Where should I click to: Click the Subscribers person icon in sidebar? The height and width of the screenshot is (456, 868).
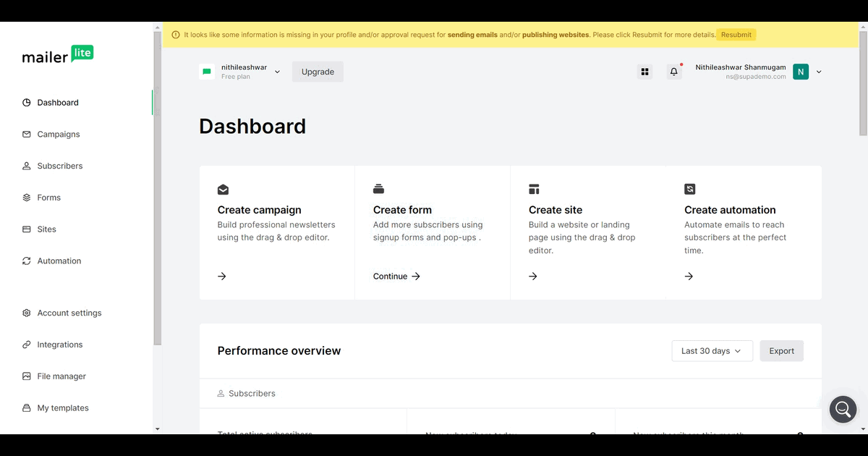[27, 166]
